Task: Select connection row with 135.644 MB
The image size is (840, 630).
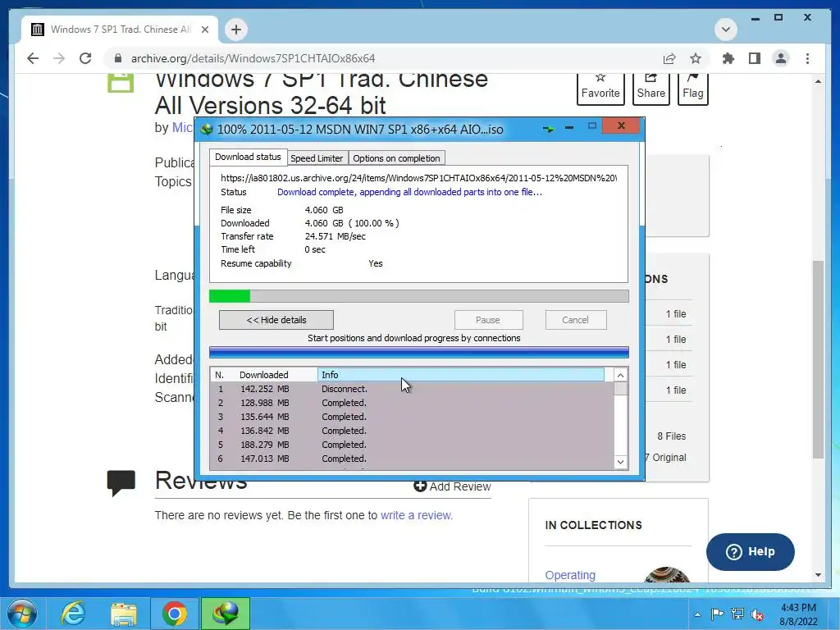Action: click(412, 417)
